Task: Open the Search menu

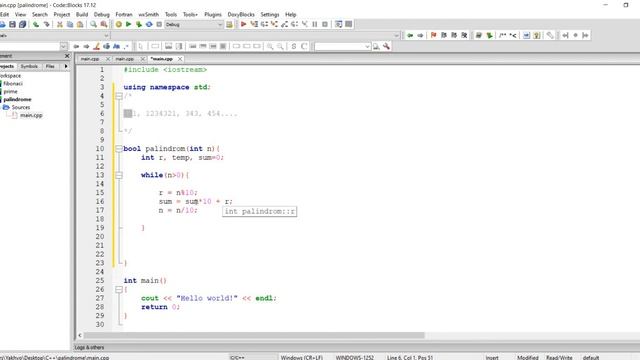Action: tap(40, 14)
